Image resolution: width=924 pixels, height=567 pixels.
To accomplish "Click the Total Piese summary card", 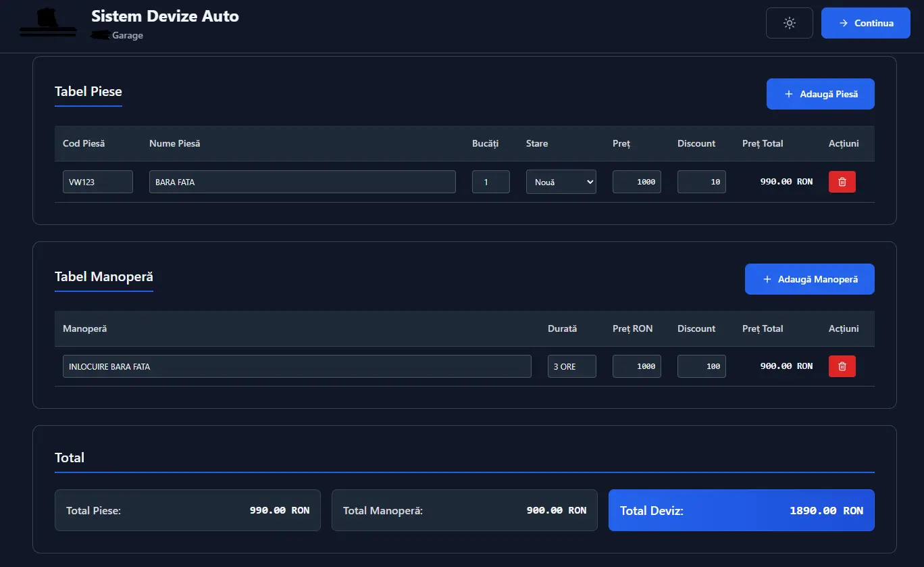I will [187, 510].
